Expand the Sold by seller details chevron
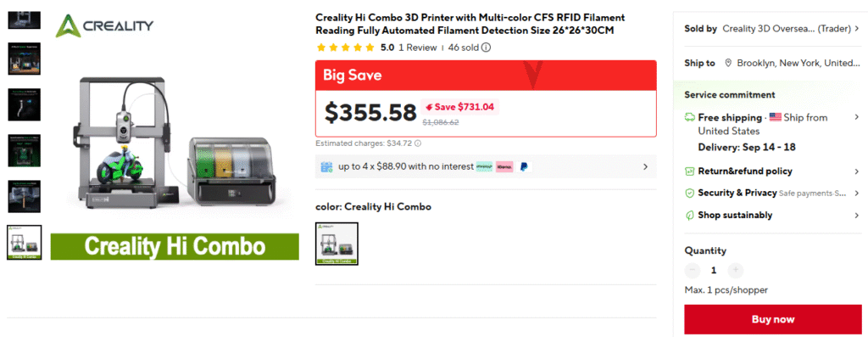 tap(857, 29)
